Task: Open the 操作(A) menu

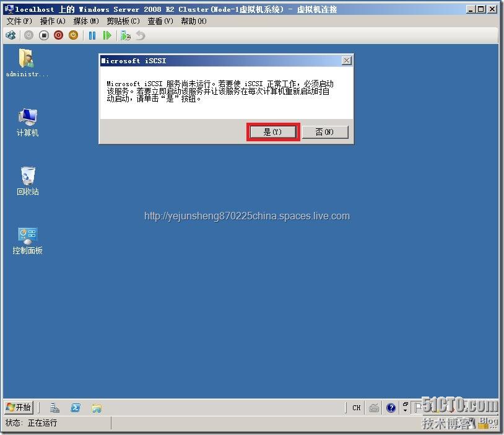Action: (53, 21)
